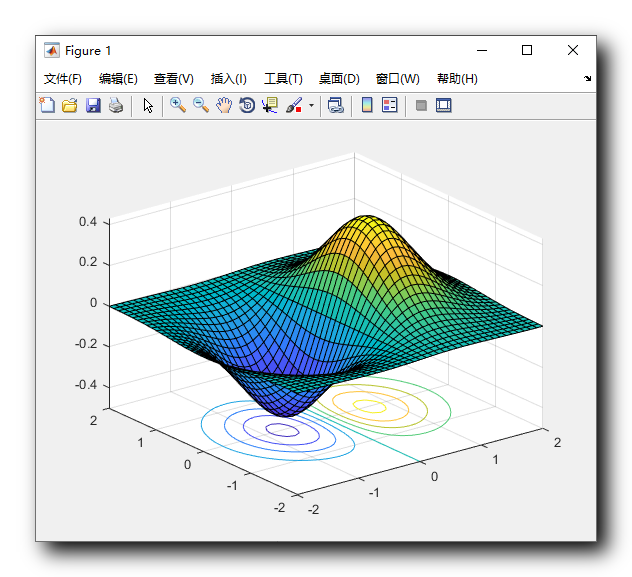Image resolution: width=632 pixels, height=577 pixels.
Task: Open the 桌面(D) menu
Action: point(339,79)
